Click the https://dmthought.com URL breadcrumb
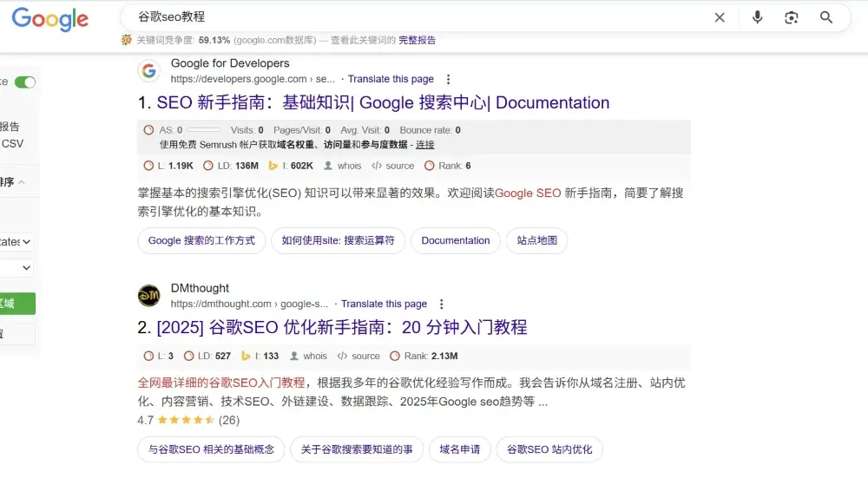The image size is (868, 478). pos(249,304)
